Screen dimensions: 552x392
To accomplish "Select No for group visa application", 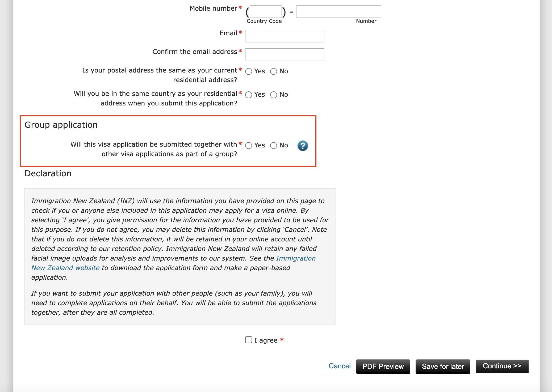I will click(274, 146).
